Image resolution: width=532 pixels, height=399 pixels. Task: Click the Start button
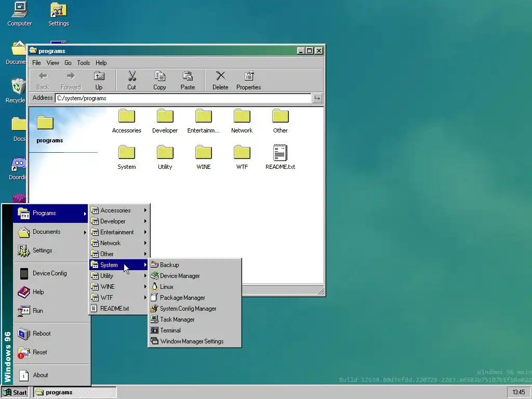pyautogui.click(x=15, y=393)
